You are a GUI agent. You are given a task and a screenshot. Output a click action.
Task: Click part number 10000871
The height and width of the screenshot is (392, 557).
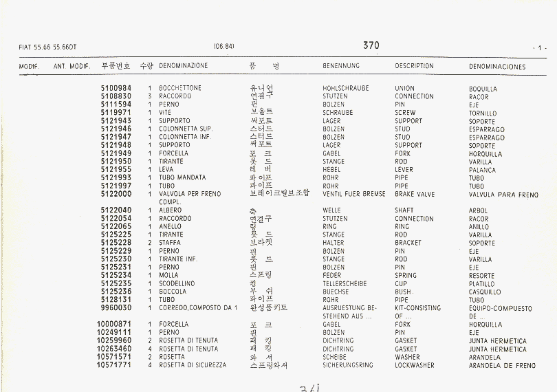113,324
